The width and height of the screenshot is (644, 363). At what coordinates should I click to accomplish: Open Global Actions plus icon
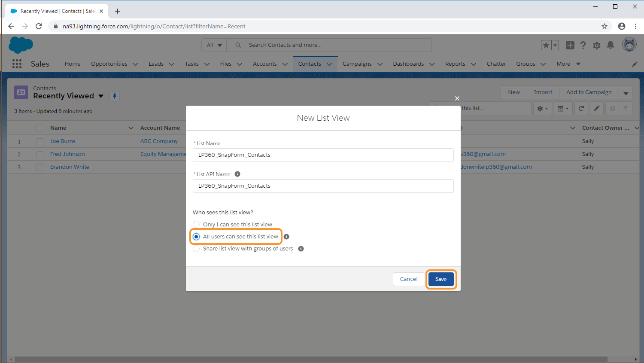point(570,45)
